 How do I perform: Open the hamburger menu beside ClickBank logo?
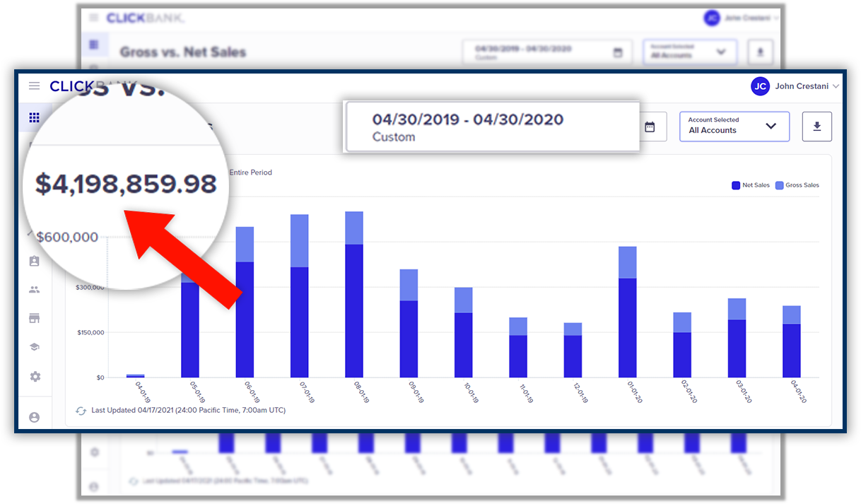[34, 86]
